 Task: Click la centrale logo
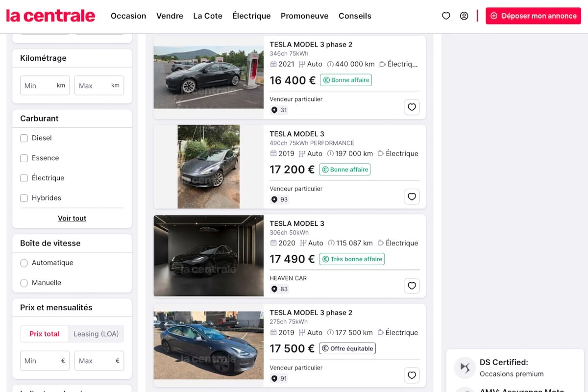[50, 16]
